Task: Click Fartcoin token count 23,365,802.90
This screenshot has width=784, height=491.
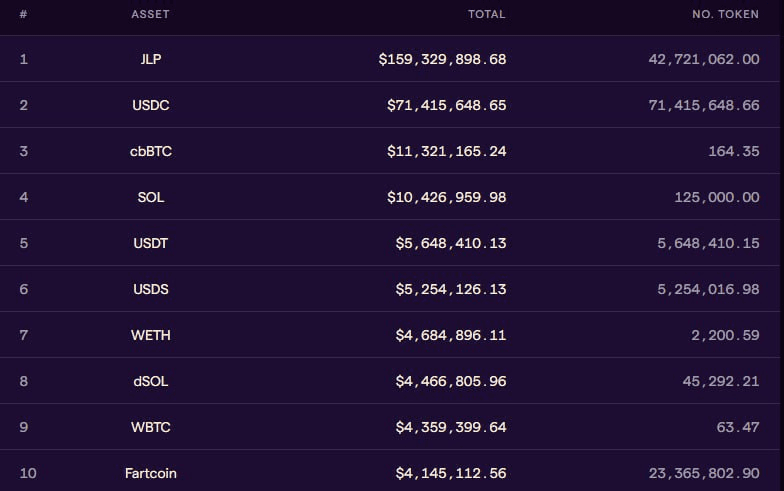Action: [704, 473]
